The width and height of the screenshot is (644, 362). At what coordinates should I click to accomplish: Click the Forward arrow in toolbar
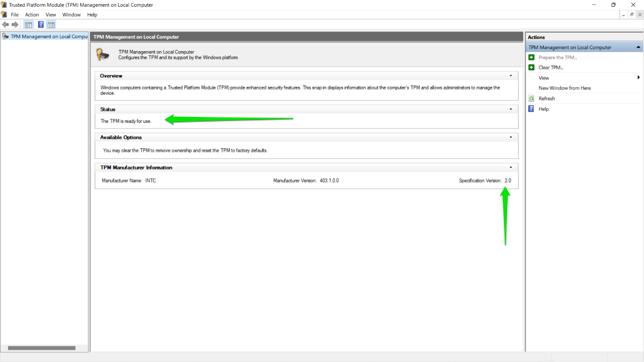[x=15, y=25]
